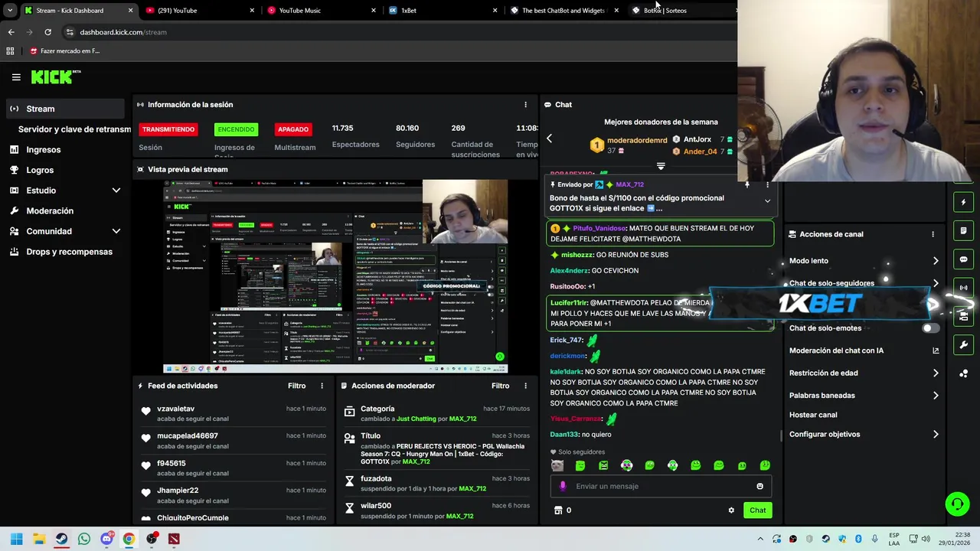Click the microphone icon in message box

pyautogui.click(x=563, y=486)
